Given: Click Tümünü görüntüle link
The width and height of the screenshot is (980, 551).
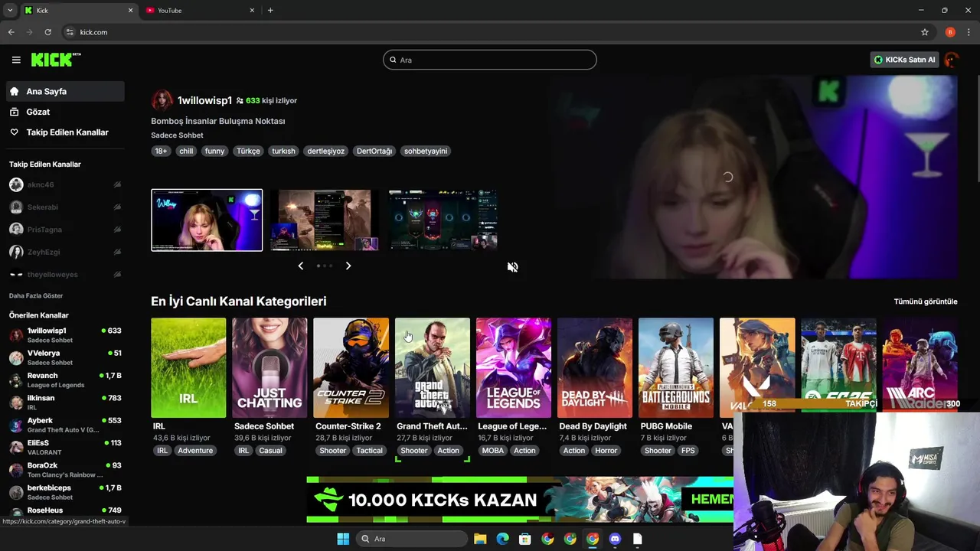Looking at the screenshot, I should [x=926, y=302].
